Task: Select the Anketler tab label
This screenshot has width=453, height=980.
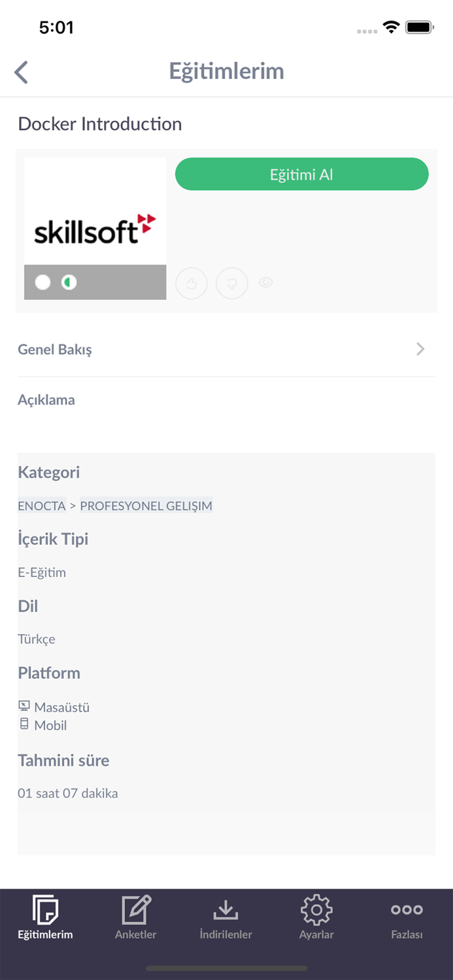Action: (x=136, y=934)
